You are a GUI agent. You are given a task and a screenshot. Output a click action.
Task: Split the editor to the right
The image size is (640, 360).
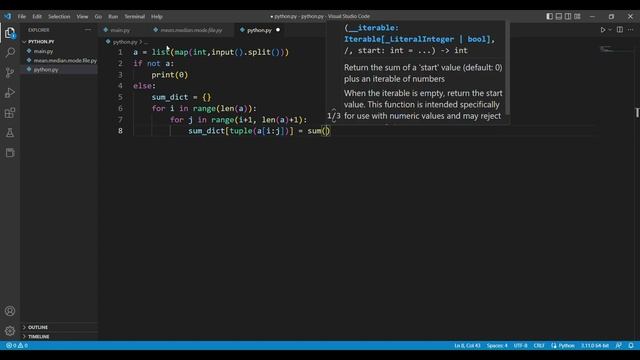620,30
